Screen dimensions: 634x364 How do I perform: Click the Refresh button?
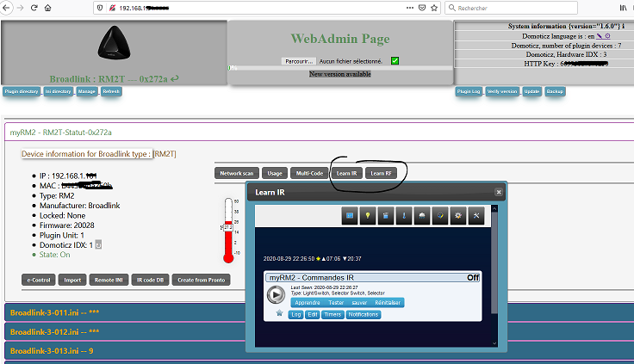[111, 92]
